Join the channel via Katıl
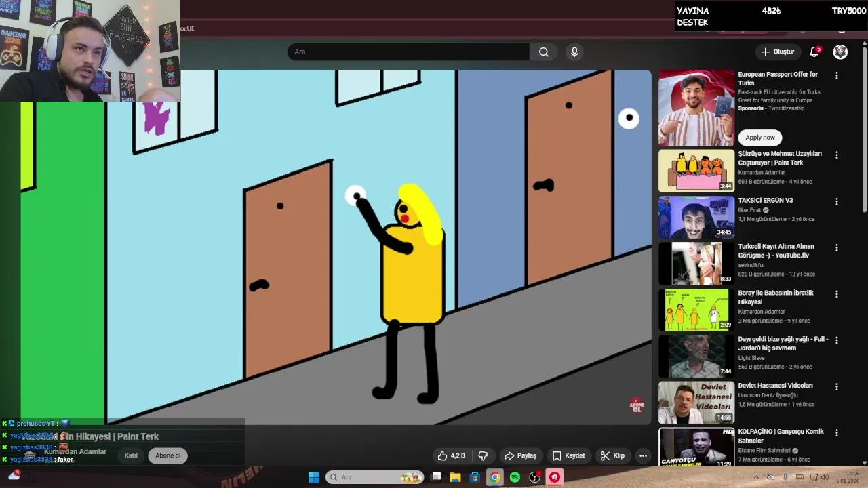This screenshot has width=868, height=488. [131, 455]
